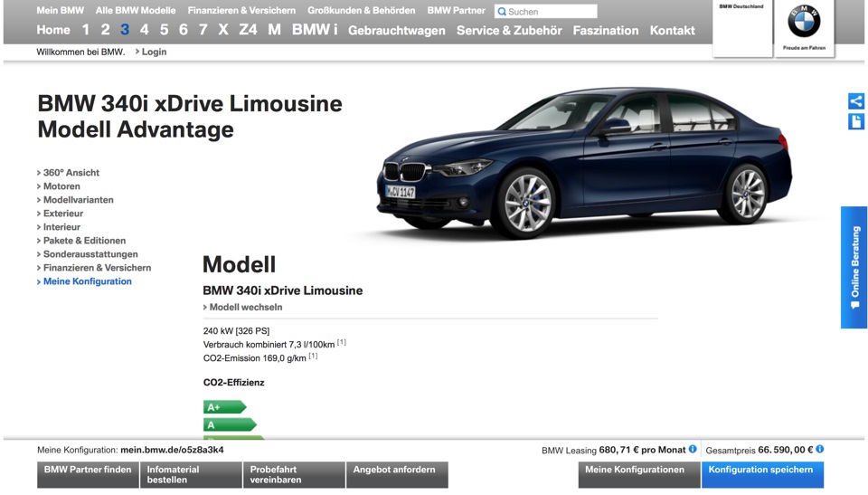Screen dimensions: 868x495
Task: Click the blue car image
Action: click(x=584, y=164)
